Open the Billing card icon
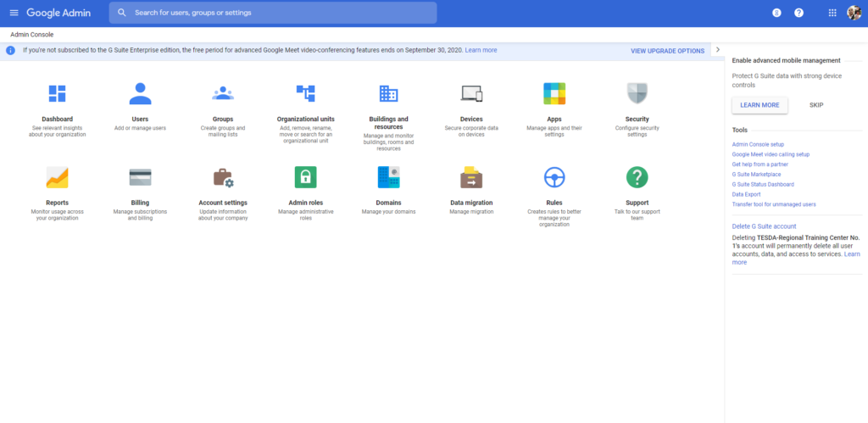This screenshot has width=868, height=423. (140, 177)
